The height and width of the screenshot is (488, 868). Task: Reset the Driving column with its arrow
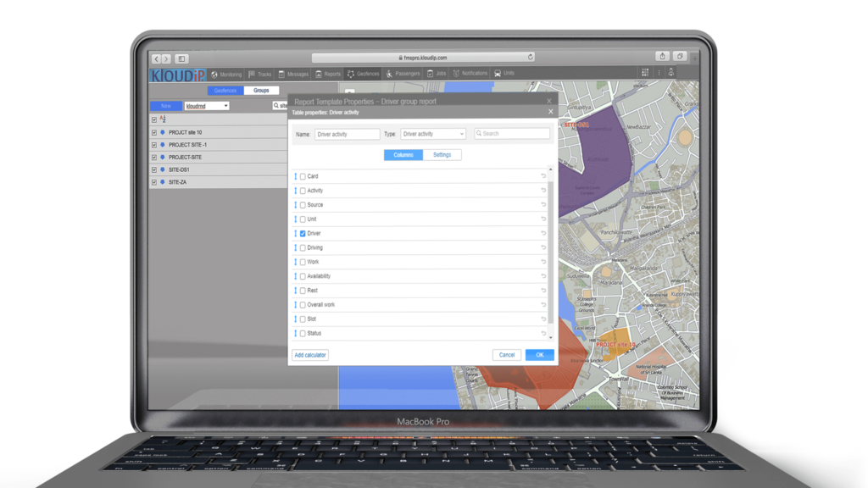543,248
